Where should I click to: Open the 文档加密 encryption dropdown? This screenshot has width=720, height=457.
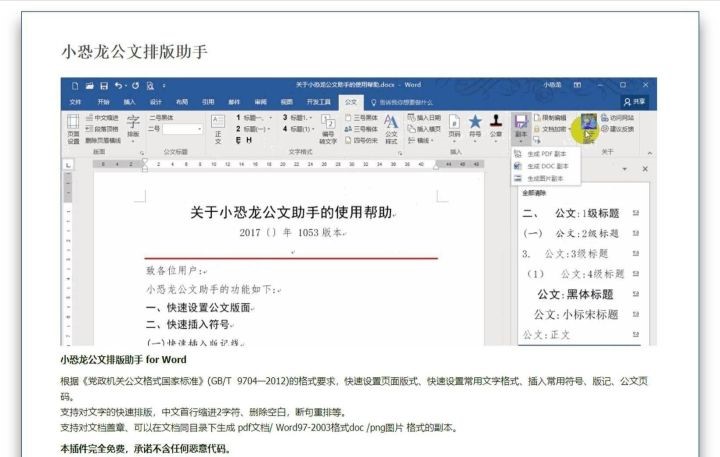point(552,129)
